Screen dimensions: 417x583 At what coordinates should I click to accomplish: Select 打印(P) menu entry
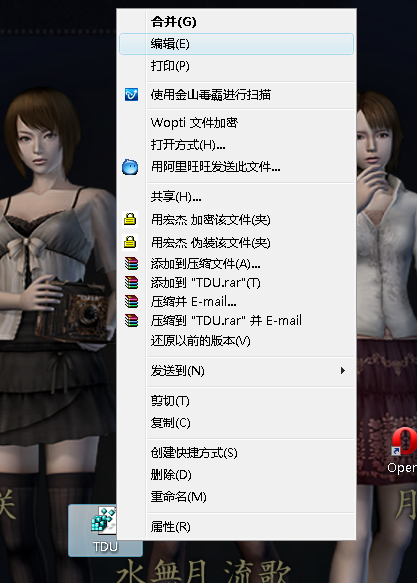tap(236, 66)
